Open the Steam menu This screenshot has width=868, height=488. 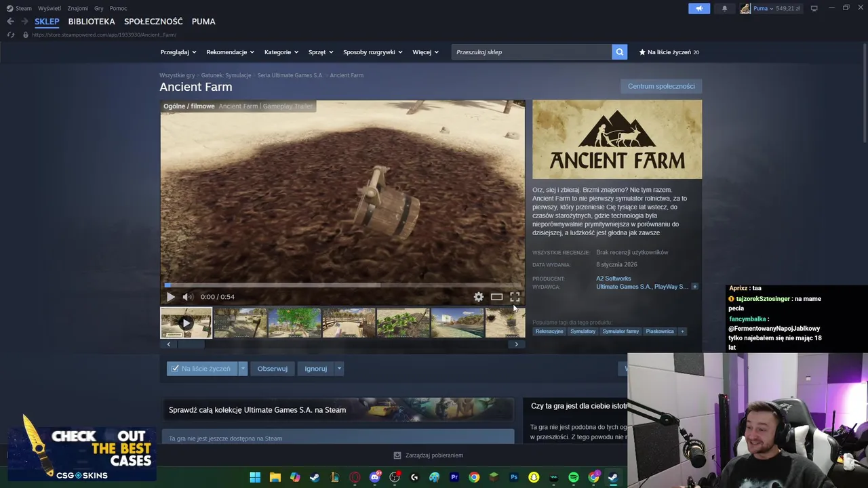[x=19, y=8]
